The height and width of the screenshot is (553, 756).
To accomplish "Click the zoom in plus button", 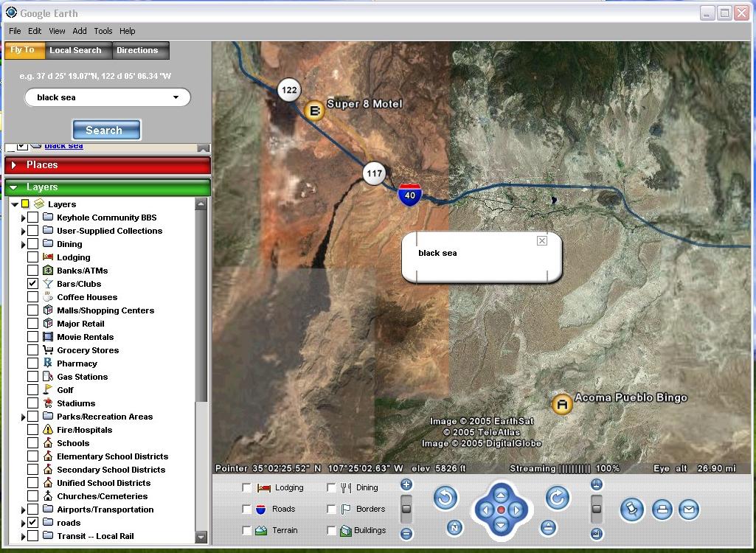I will click(x=406, y=485).
